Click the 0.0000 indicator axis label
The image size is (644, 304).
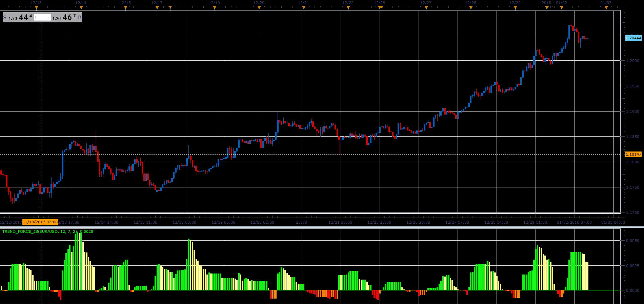pos(632,291)
